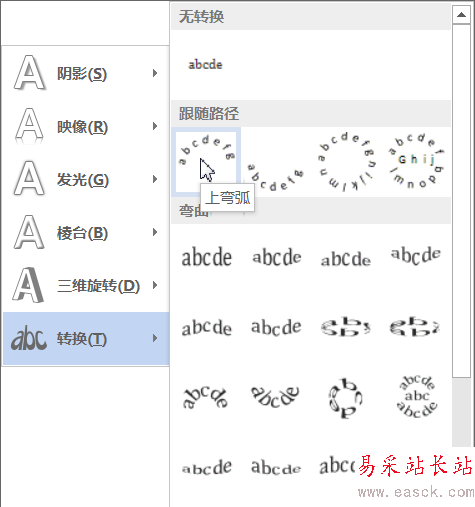Select the button-shaped Ghij path effect
Viewport: 475px width, 507px height.
tap(415, 161)
